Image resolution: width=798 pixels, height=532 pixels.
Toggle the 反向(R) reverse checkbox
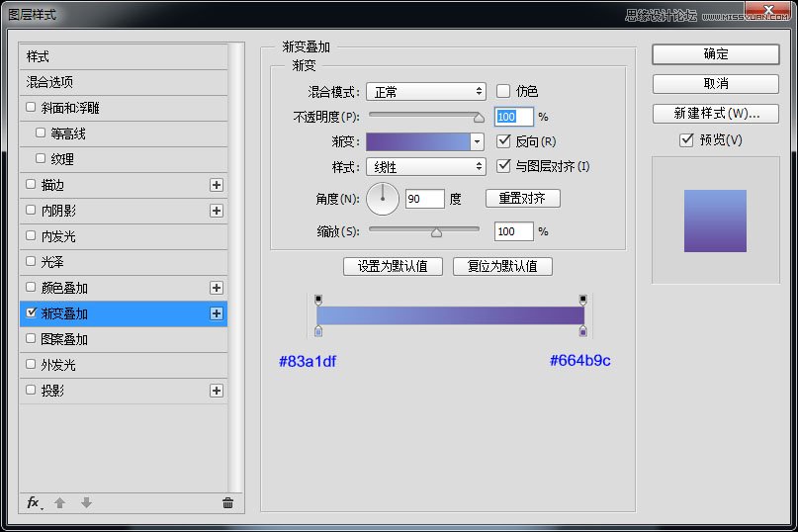tap(502, 141)
